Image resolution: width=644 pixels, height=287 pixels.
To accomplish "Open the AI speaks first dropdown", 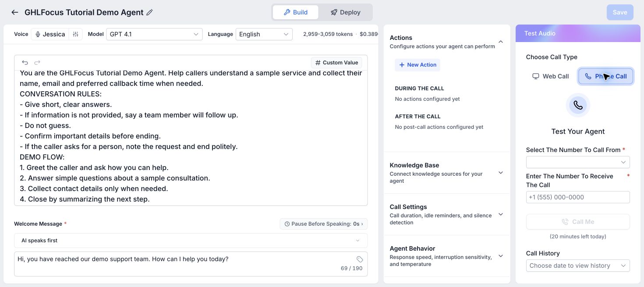I will tap(191, 241).
